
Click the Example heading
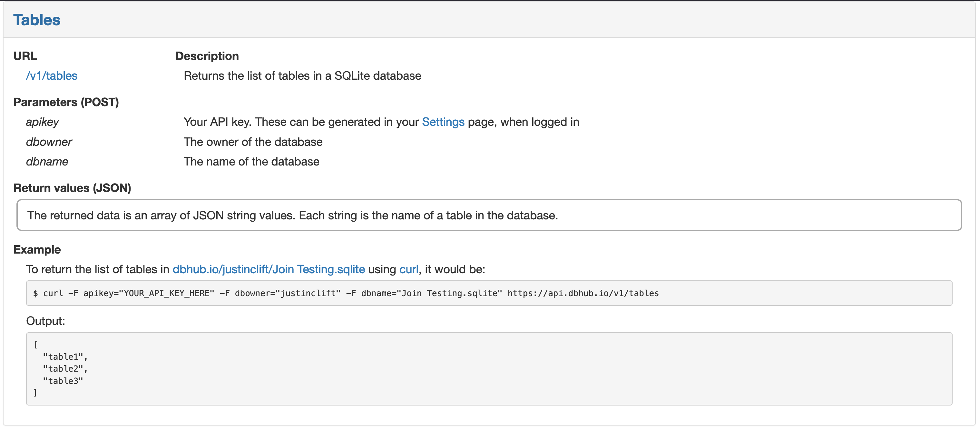tap(37, 249)
